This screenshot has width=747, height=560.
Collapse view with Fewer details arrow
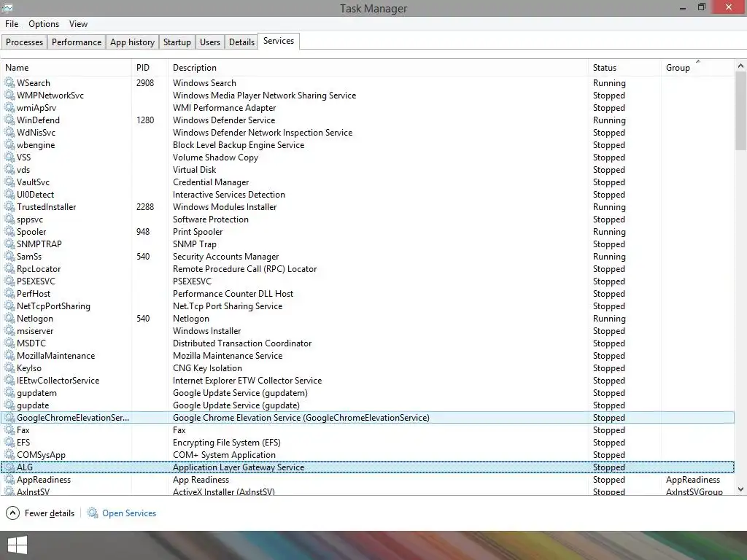13,513
